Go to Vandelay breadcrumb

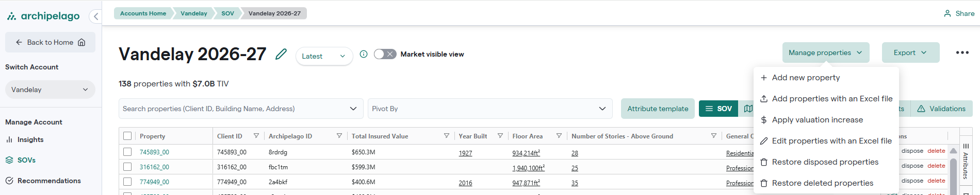pyautogui.click(x=193, y=13)
